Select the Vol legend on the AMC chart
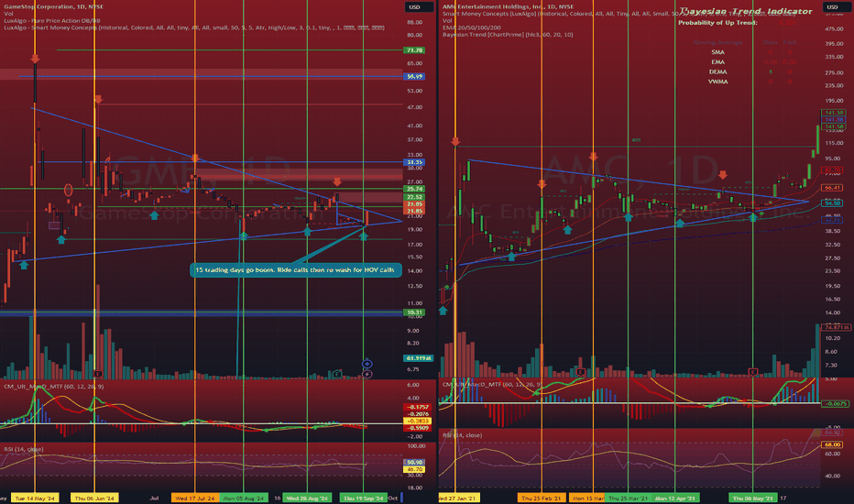Image resolution: width=854 pixels, height=504 pixels. [x=447, y=21]
